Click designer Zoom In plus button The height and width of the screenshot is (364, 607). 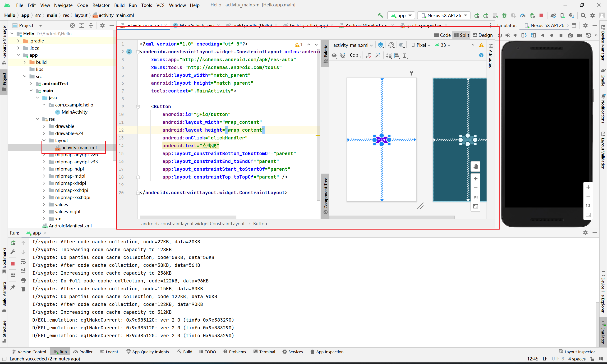click(476, 179)
